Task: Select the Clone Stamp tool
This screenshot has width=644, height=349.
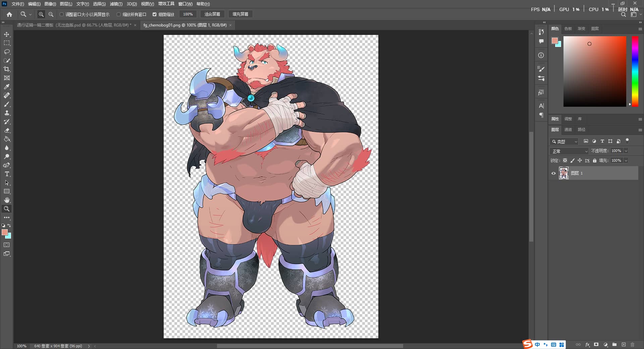Action: point(7,113)
